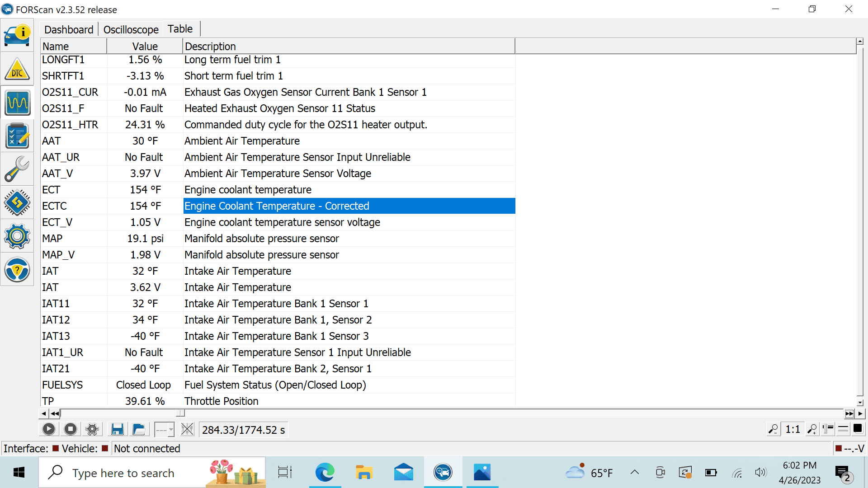The height and width of the screenshot is (488, 868).
Task: Open the Vehicle Information section
Action: (x=17, y=36)
